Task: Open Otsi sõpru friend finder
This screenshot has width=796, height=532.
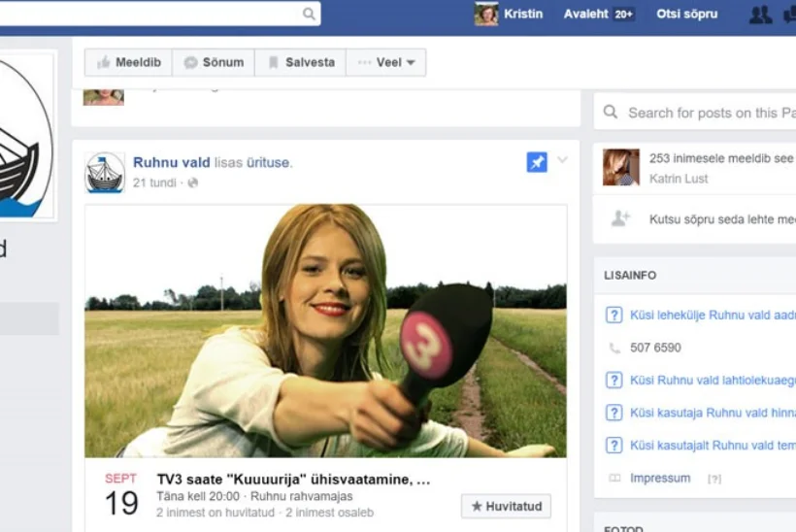Action: coord(687,14)
